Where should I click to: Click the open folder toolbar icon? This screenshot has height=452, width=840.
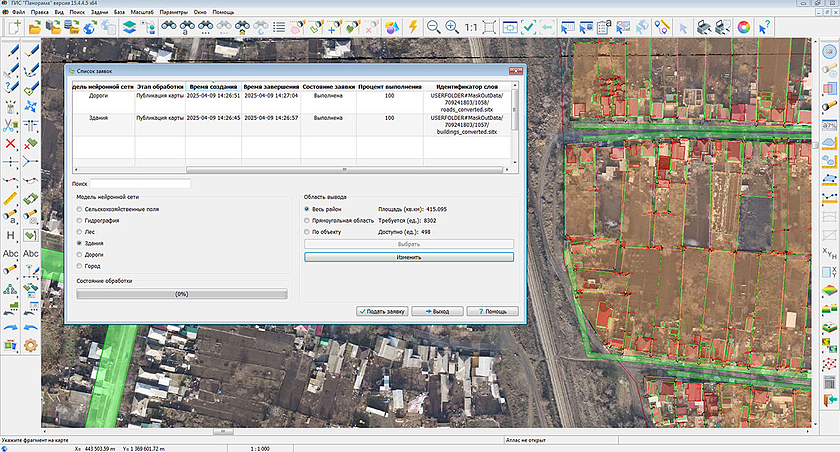tap(35, 27)
